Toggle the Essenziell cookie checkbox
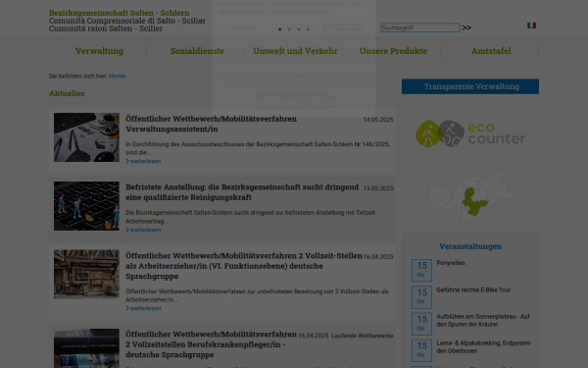 223,28
